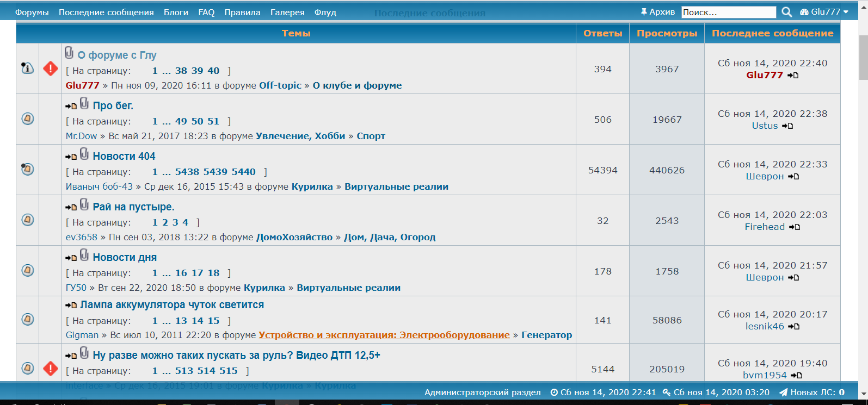Jump to first unread post in 'Про бег.'
The height and width of the screenshot is (405, 868).
click(71, 107)
